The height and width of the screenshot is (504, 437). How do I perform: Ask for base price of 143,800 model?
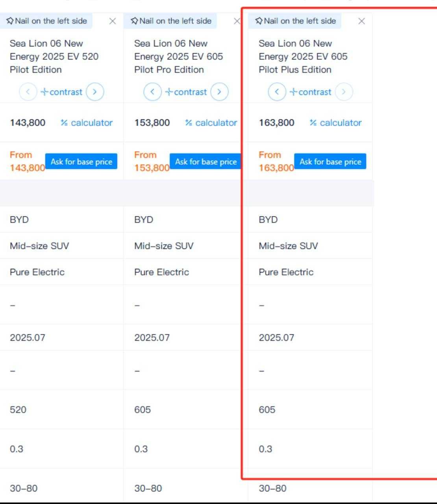point(81,161)
